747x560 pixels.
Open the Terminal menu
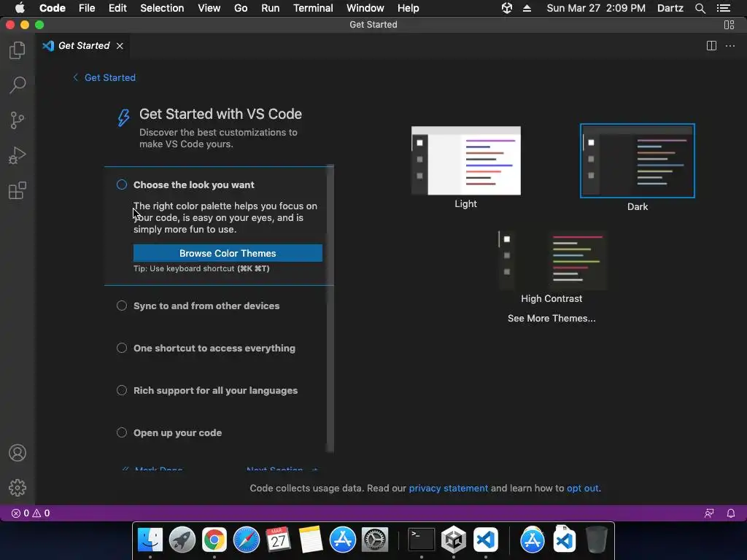pos(313,8)
